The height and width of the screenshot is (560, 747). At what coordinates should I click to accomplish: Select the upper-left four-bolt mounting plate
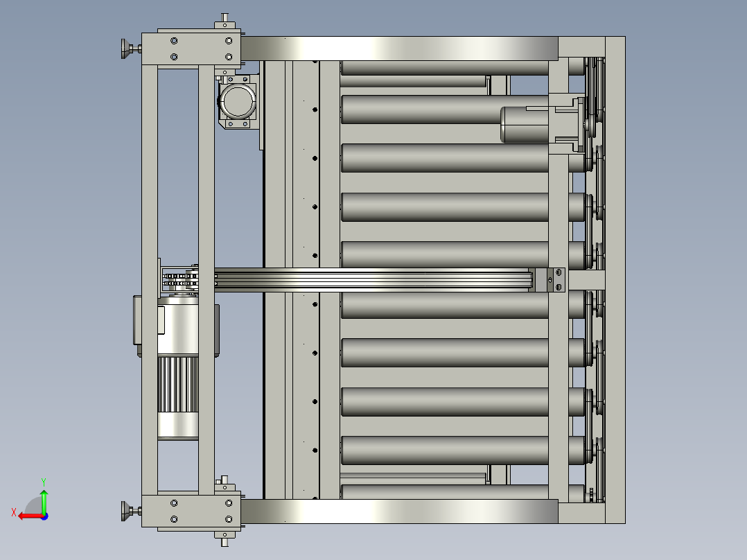(191, 49)
